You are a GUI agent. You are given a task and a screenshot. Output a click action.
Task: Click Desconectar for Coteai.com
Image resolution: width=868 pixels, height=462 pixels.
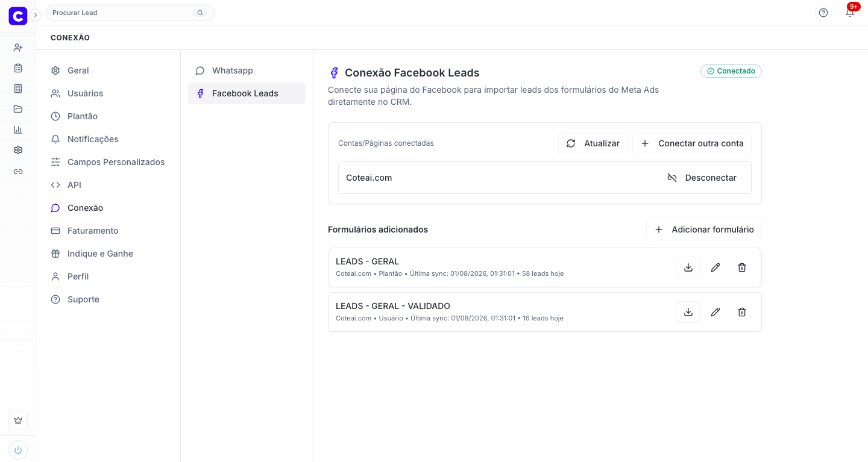pyautogui.click(x=702, y=178)
